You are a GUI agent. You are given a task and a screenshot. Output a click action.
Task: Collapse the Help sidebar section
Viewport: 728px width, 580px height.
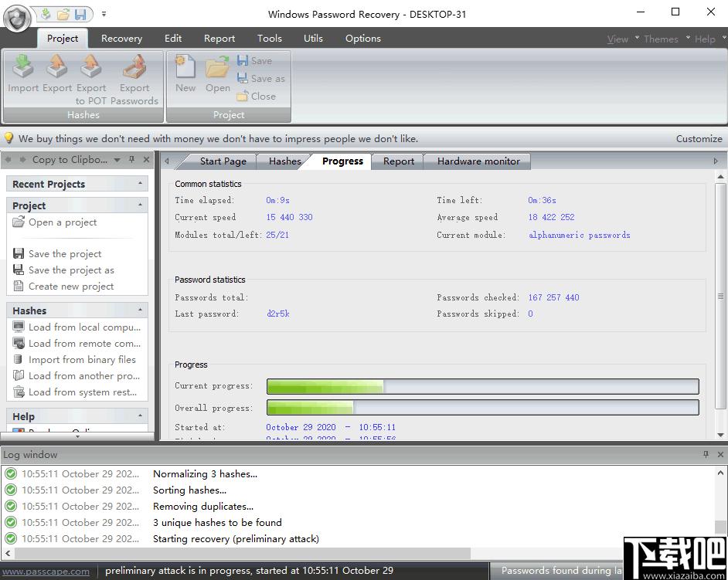tap(140, 415)
